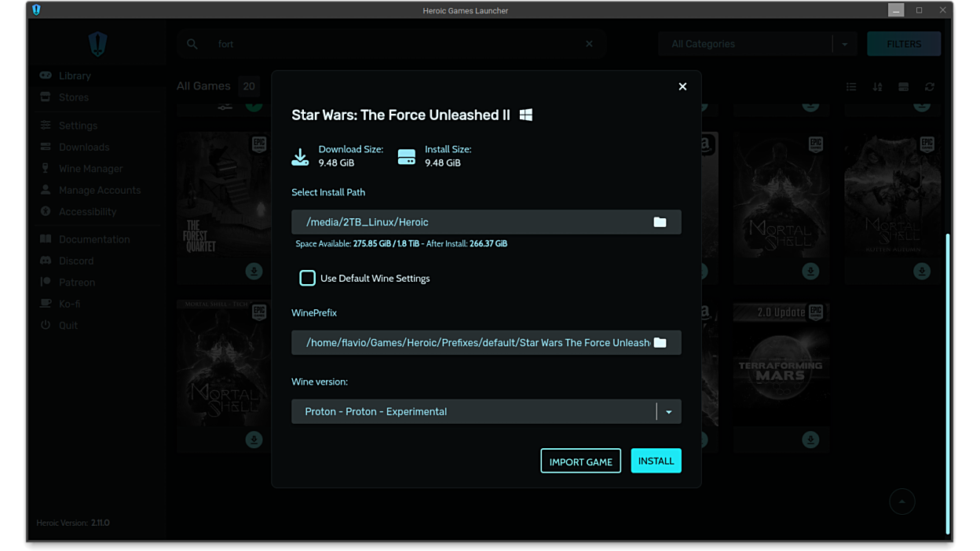
Task: Toggle sort order icon
Action: click(x=877, y=87)
